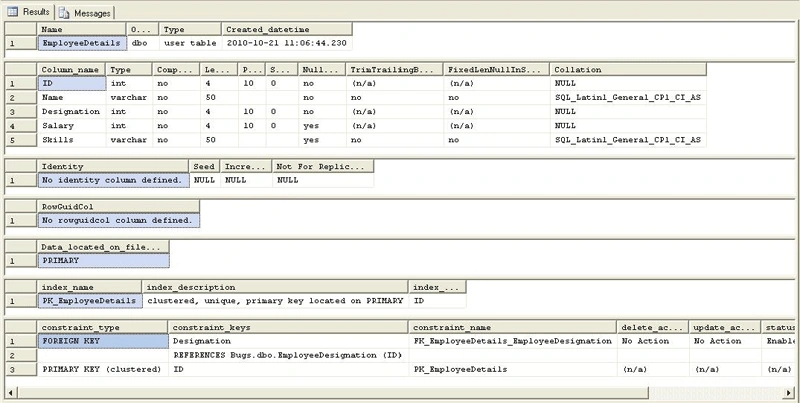Click the Results grid icon
This screenshot has width=800, height=403.
coord(12,12)
